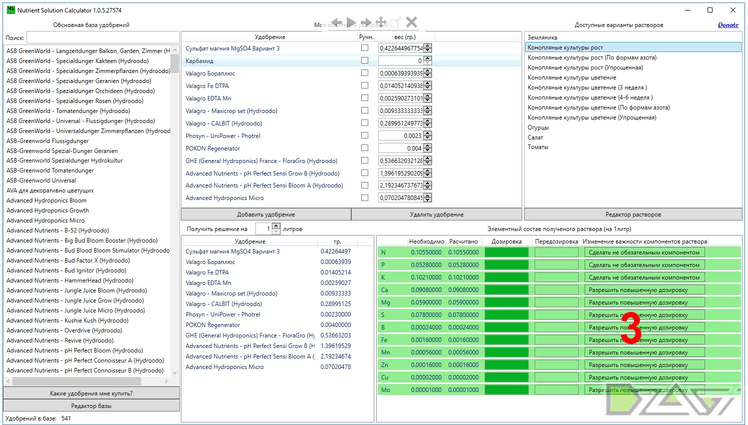
Task: Select ASB-Greenworld Universal in database list
Action: (x=41, y=180)
